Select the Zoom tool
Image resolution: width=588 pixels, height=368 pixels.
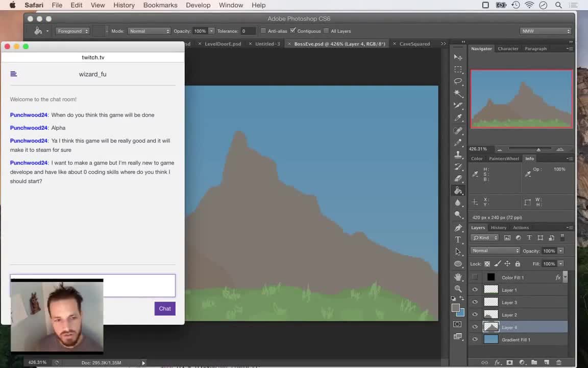458,289
